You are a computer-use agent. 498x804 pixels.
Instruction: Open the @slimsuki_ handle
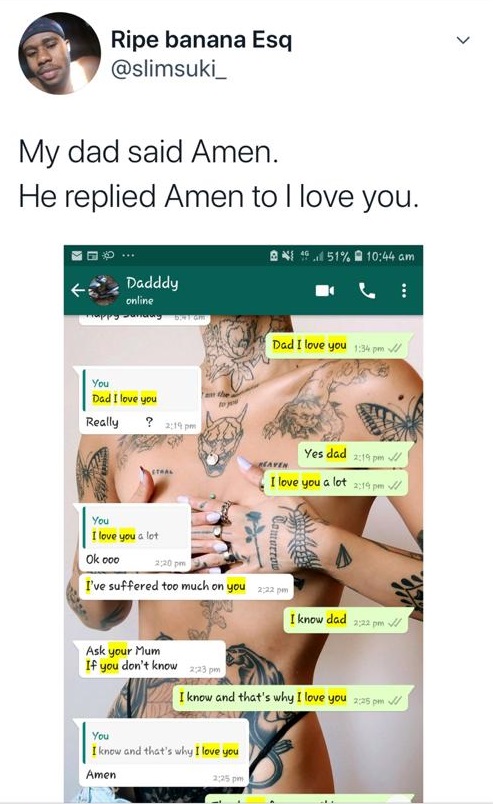[x=169, y=69]
